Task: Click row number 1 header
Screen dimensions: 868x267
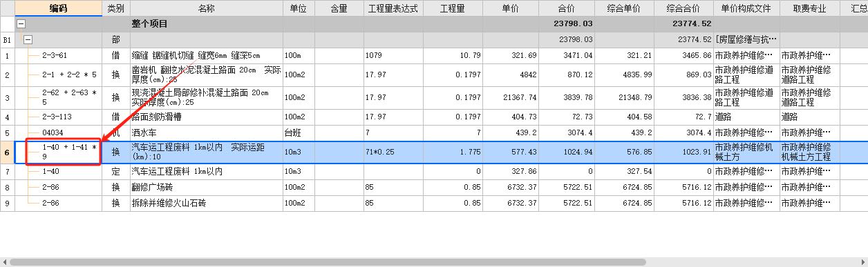Action: point(8,55)
